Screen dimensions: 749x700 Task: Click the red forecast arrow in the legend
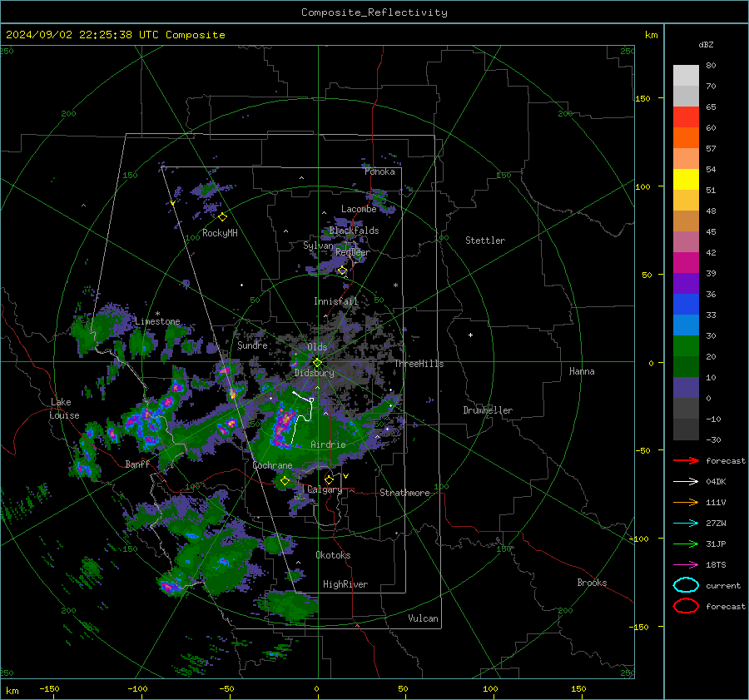(686, 460)
